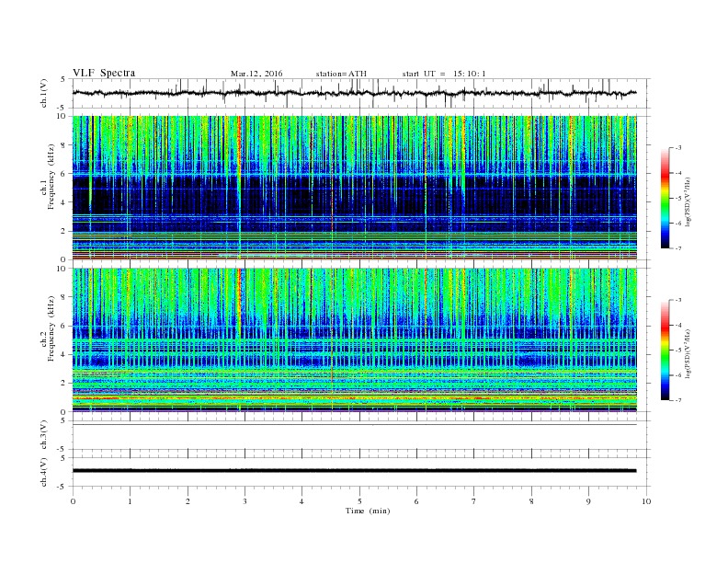The width and height of the screenshot is (728, 563).
Task: Click the "VLF Spectra" plot title
Action: (x=104, y=73)
